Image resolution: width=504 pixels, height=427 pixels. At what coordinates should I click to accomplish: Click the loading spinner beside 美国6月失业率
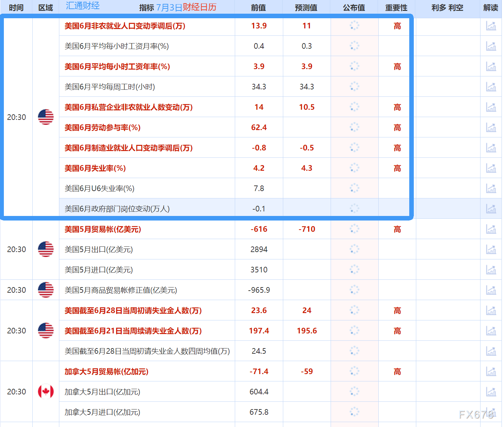354,168
